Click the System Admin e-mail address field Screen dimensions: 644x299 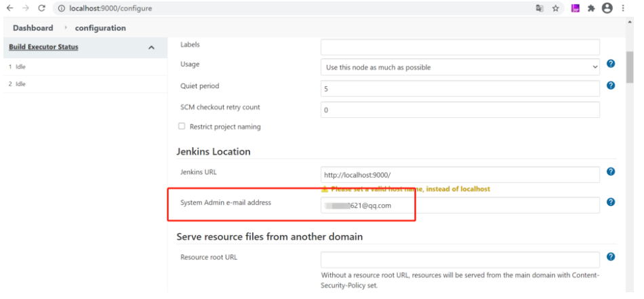coord(460,205)
